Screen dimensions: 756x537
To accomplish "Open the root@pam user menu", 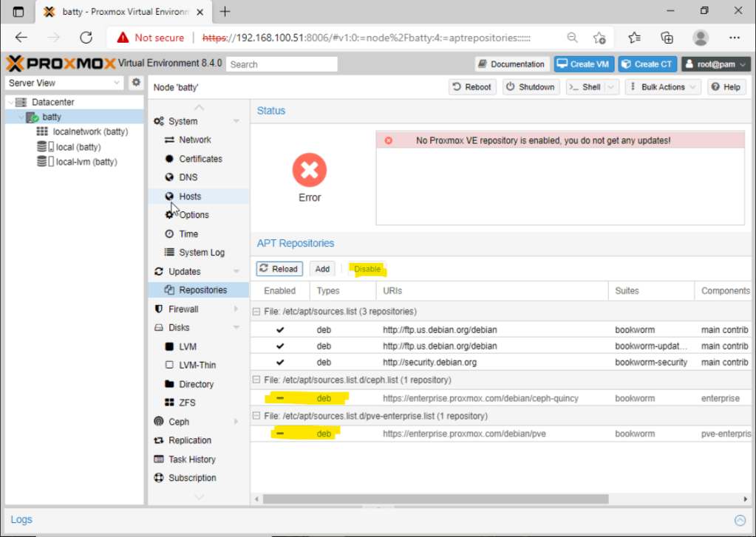I will click(715, 64).
